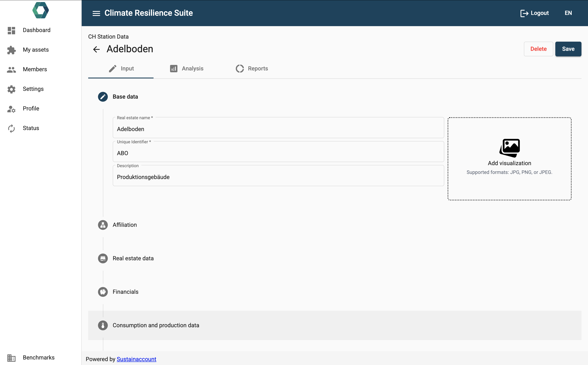Expand the Real estate data section
588x365 pixels.
pyautogui.click(x=133, y=258)
